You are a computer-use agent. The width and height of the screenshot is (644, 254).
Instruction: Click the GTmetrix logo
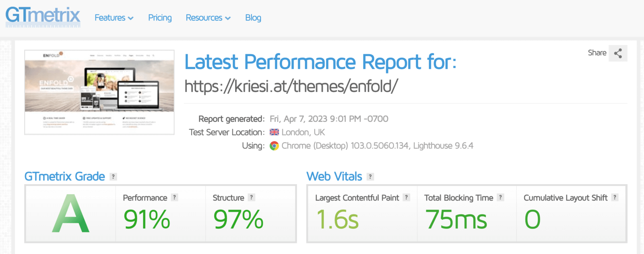pos(43,17)
